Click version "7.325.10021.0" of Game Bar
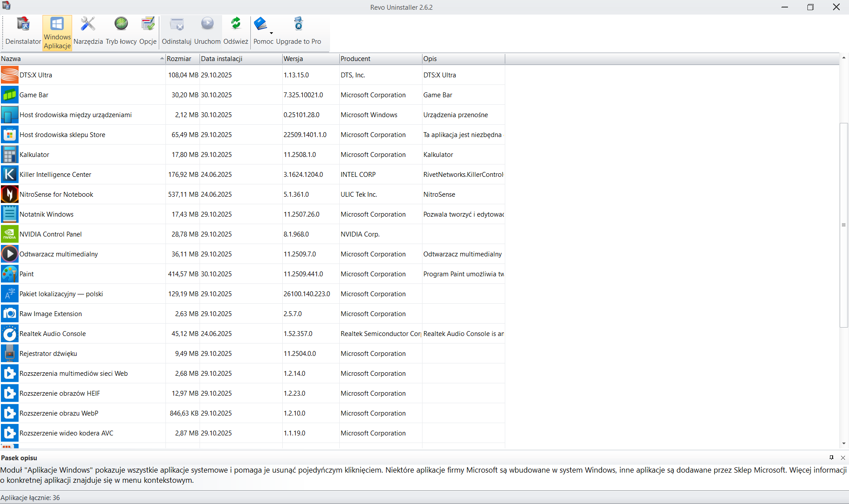Screen dimensions: 849x504 tap(303, 95)
